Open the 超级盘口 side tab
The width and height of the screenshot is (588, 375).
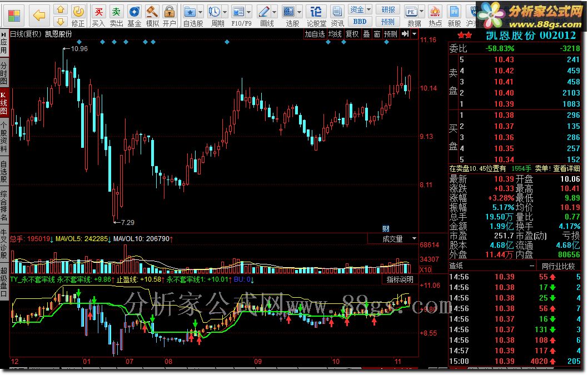coord(4,282)
